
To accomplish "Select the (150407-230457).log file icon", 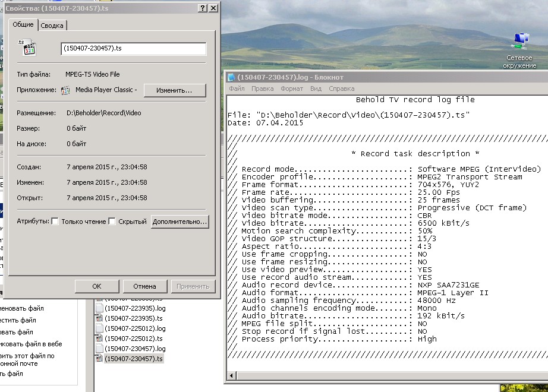I will coord(99,349).
